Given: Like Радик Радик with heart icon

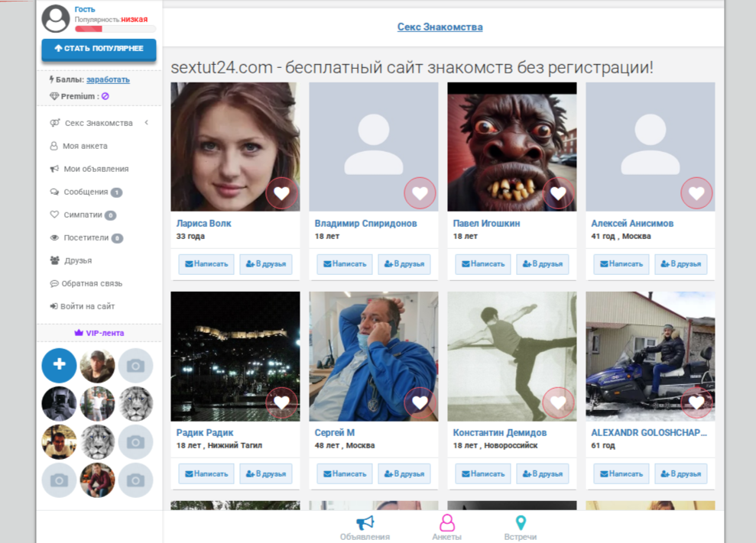Looking at the screenshot, I should (x=281, y=402).
